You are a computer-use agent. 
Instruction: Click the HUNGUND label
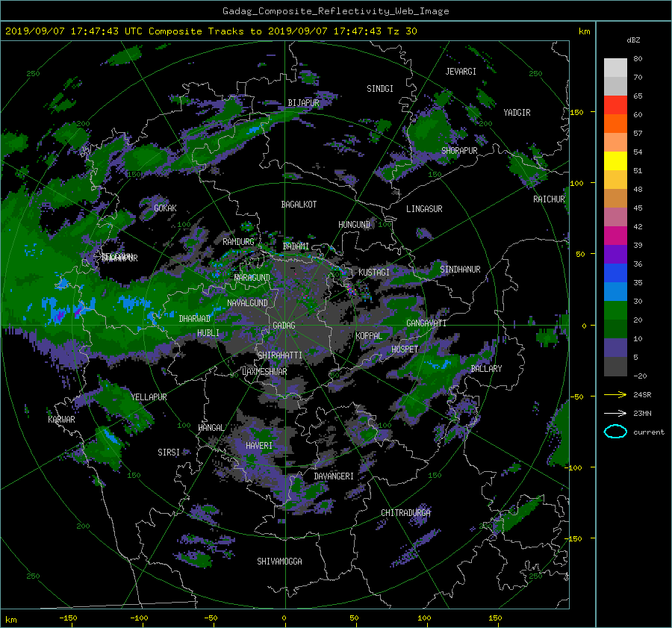click(x=354, y=225)
